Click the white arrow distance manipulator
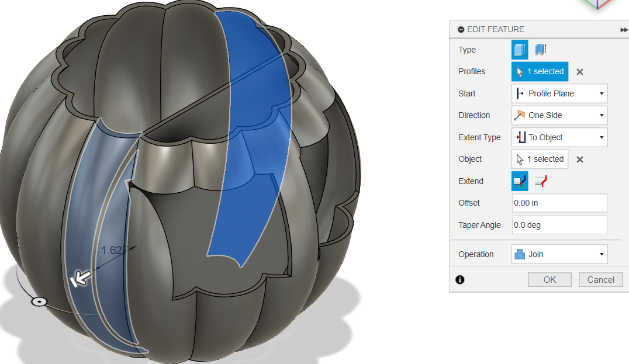629x364 pixels. 81,279
